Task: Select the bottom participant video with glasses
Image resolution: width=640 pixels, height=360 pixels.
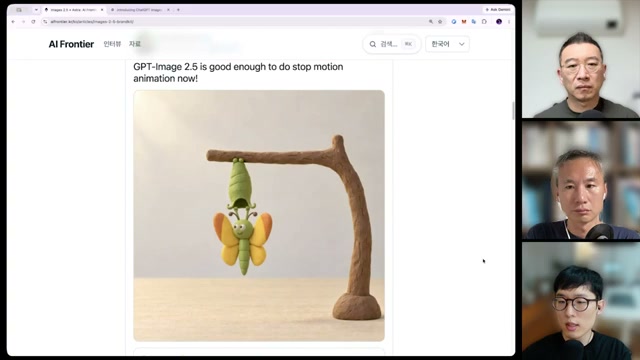Action: (x=581, y=301)
